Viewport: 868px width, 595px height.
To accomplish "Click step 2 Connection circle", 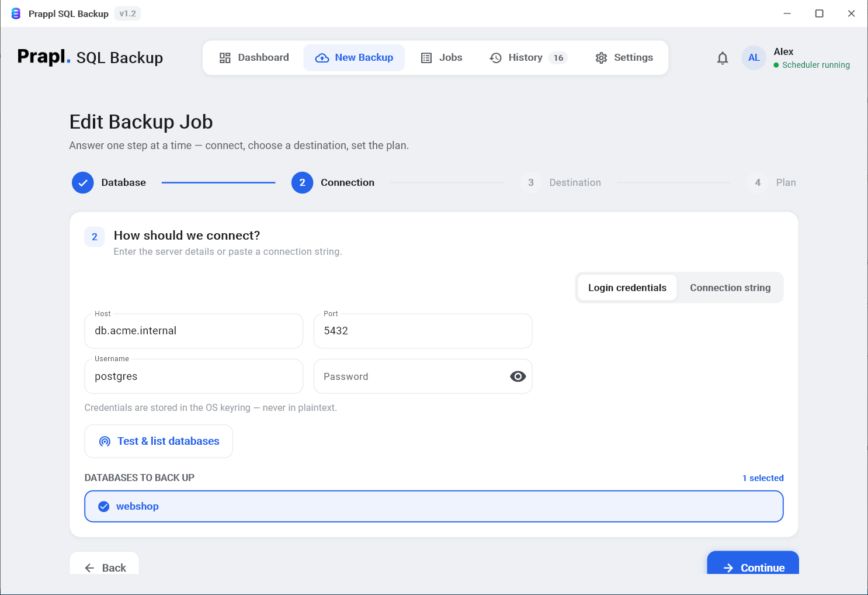I will pos(302,183).
